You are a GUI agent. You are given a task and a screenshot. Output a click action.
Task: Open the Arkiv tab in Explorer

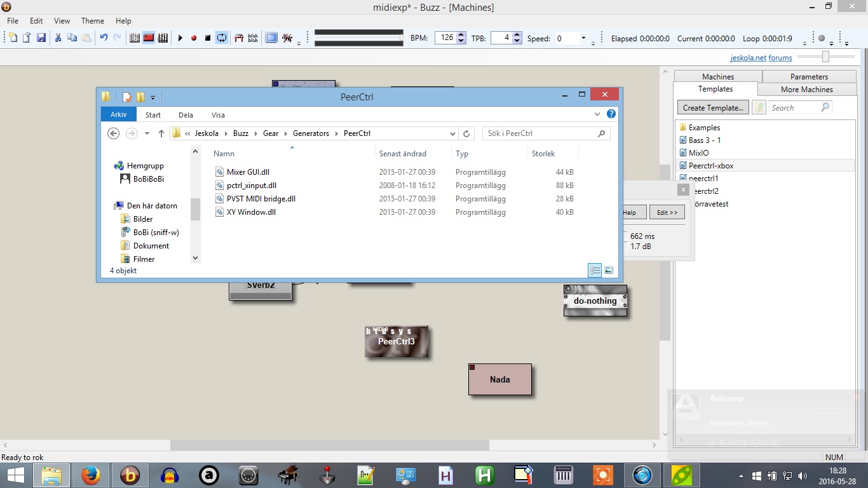coord(119,115)
